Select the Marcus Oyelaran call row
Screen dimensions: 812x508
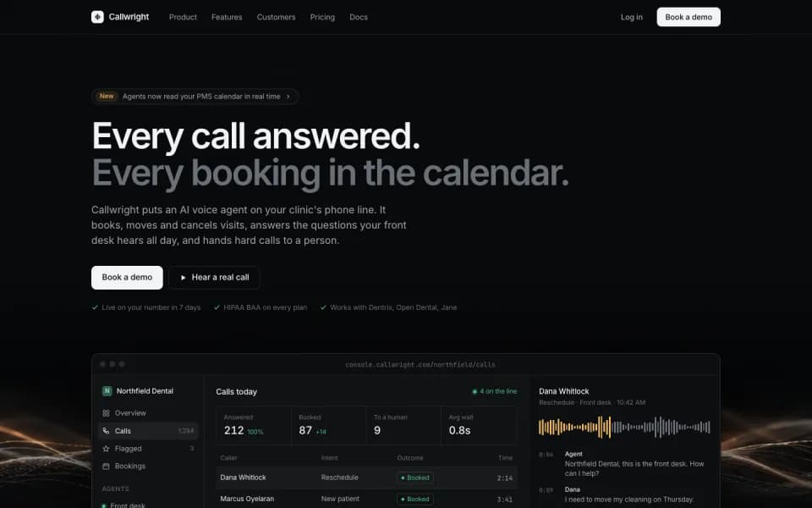tap(366, 499)
